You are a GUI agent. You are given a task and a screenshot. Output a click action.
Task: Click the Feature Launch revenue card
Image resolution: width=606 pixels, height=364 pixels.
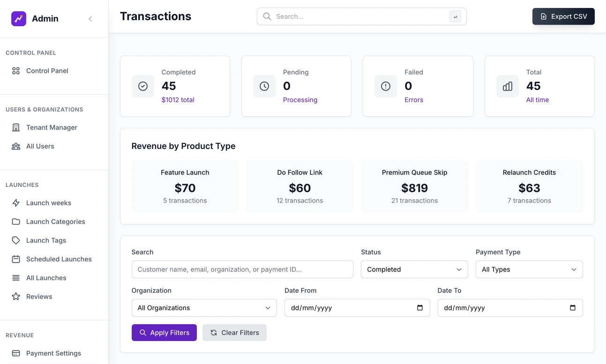tap(185, 186)
